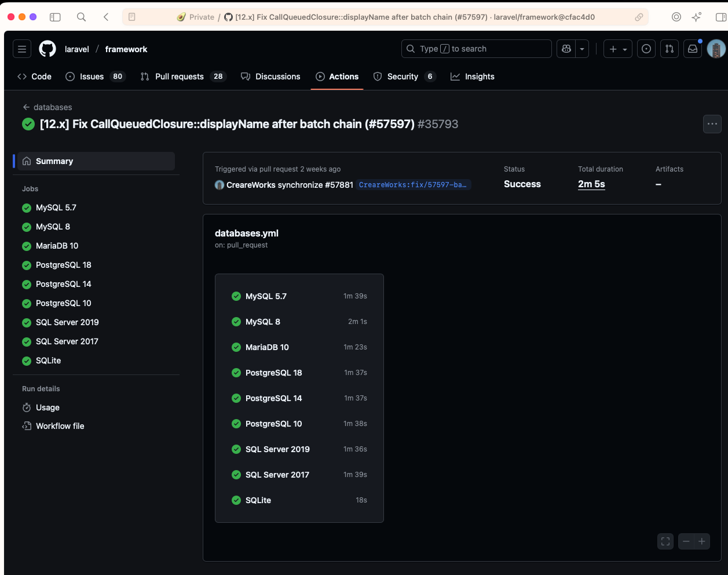Image resolution: width=728 pixels, height=575 pixels.
Task: Go to the laravel organization link
Action: [x=77, y=49]
